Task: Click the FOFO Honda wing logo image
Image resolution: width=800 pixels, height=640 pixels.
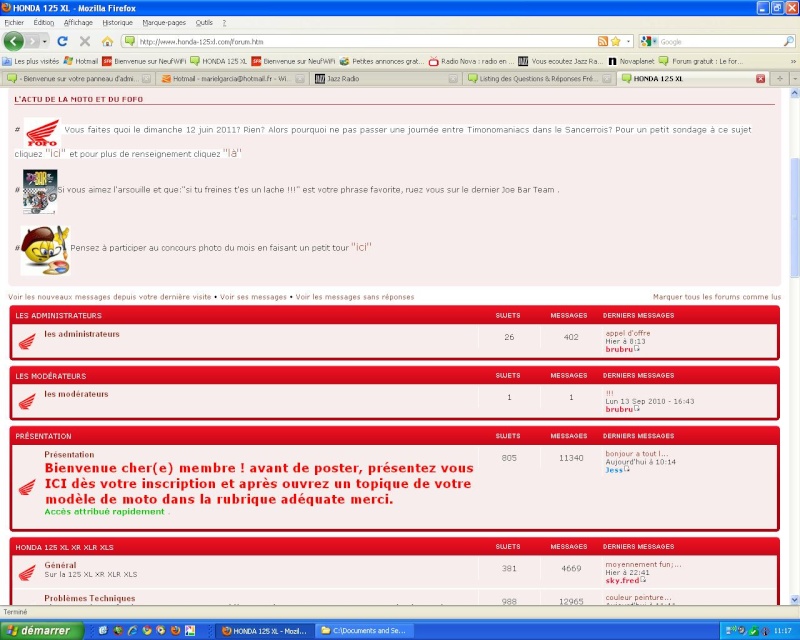Action: [x=43, y=132]
